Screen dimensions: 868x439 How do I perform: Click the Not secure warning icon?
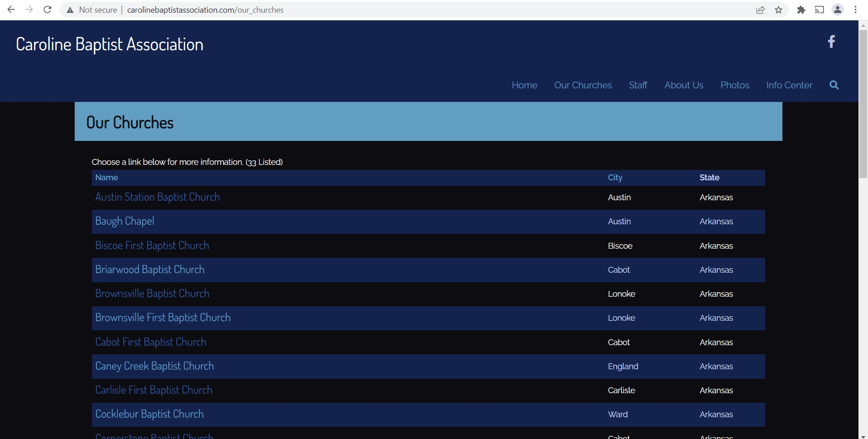(x=70, y=10)
